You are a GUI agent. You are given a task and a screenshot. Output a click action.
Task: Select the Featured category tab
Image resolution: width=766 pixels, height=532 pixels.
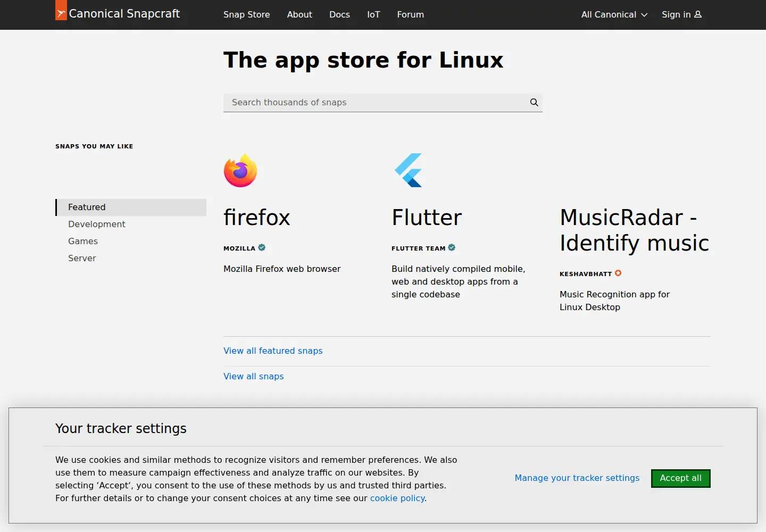(x=131, y=207)
